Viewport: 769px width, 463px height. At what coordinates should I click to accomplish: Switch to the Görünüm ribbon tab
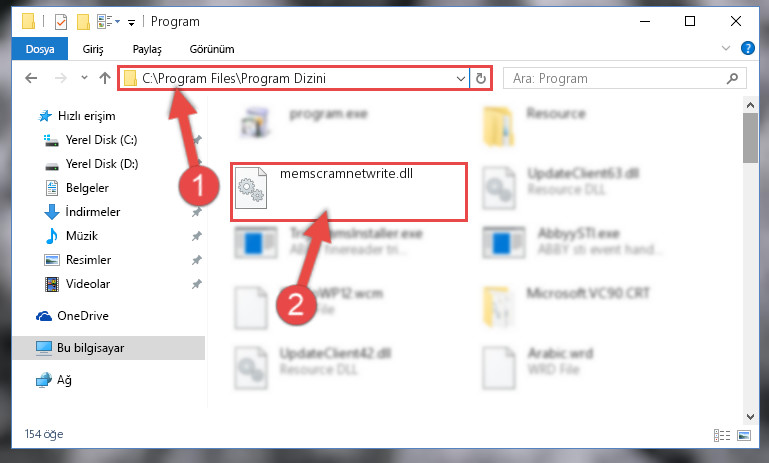click(212, 49)
